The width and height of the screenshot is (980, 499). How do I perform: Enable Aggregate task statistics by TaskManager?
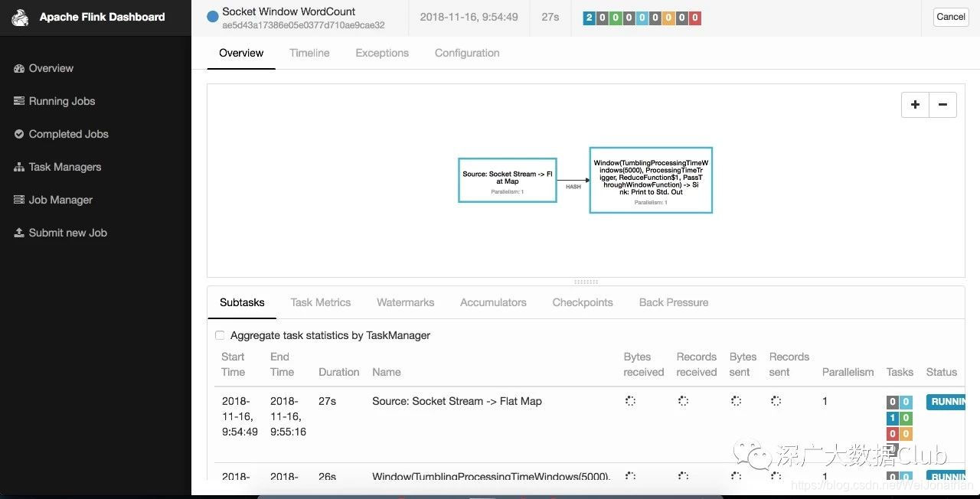(220, 335)
